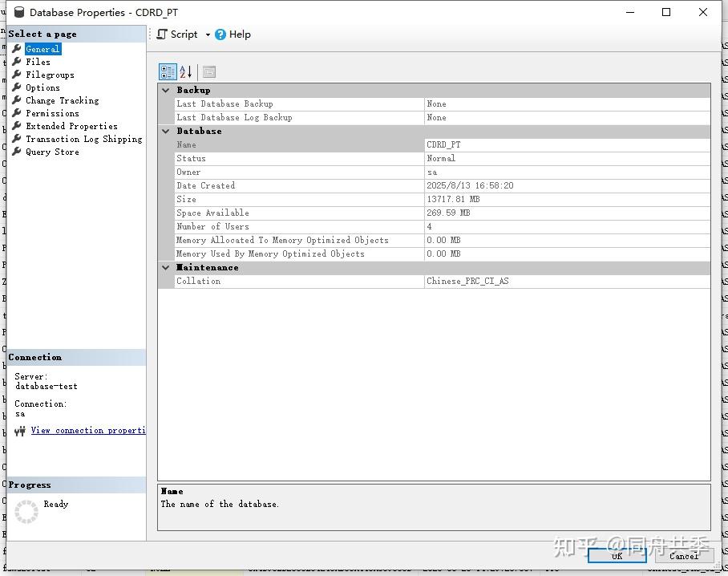Select the Collation property row
Viewport: 728px width, 576px height.
click(x=442, y=281)
